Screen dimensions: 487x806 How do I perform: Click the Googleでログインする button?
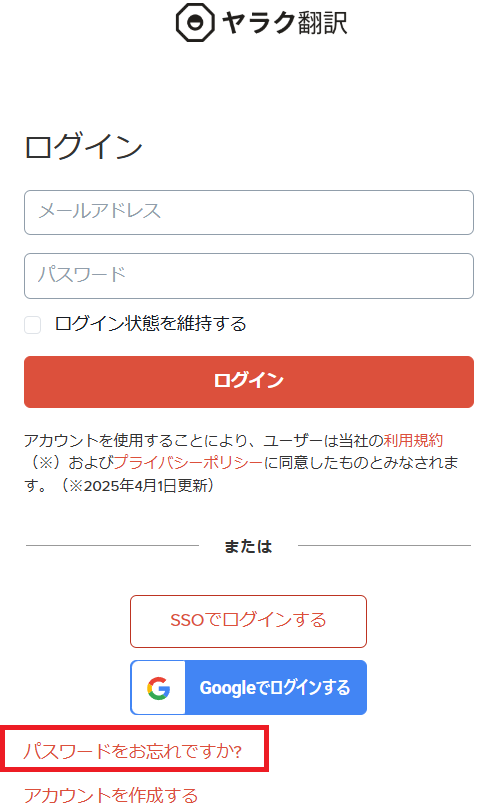(248, 688)
